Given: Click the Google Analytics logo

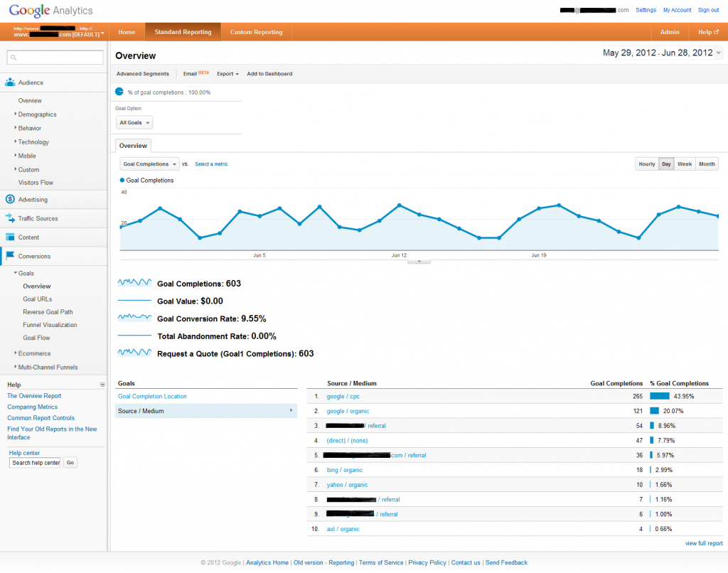Looking at the screenshot, I should point(50,10).
